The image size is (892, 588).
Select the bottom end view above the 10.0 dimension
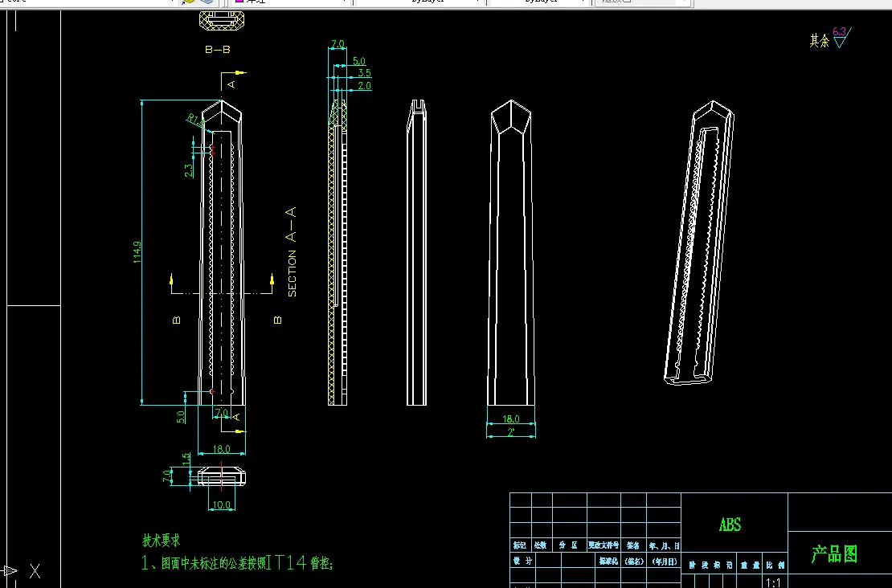point(222,476)
